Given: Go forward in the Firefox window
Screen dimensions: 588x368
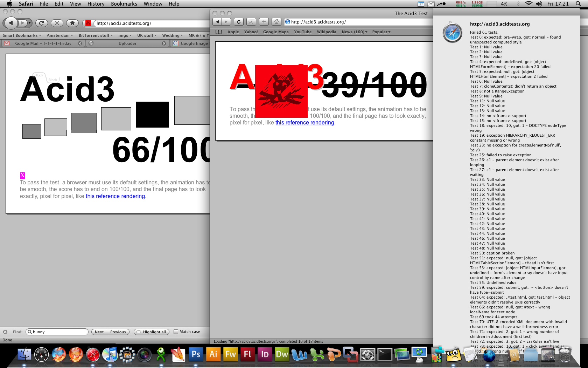Looking at the screenshot, I should [22, 23].
